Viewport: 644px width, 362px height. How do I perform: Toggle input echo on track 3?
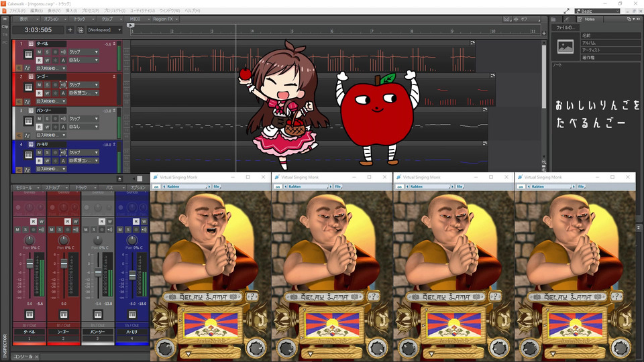[x=63, y=119]
